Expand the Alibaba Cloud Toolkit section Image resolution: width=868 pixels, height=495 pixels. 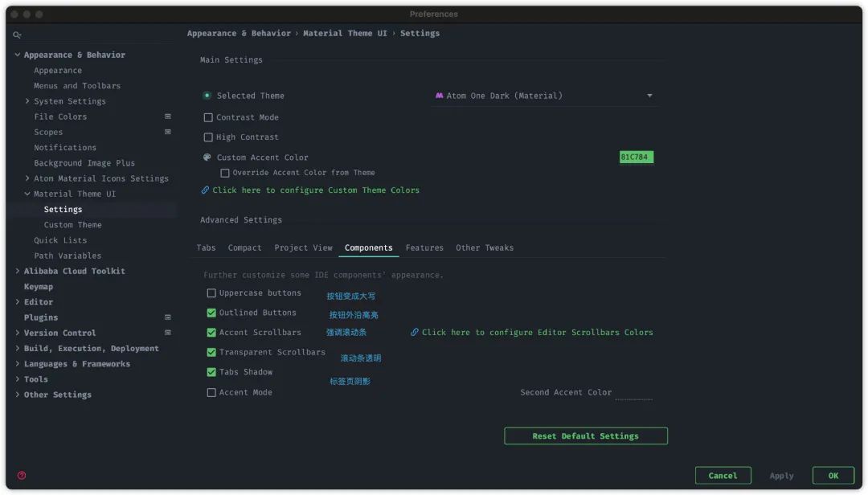pyautogui.click(x=18, y=271)
